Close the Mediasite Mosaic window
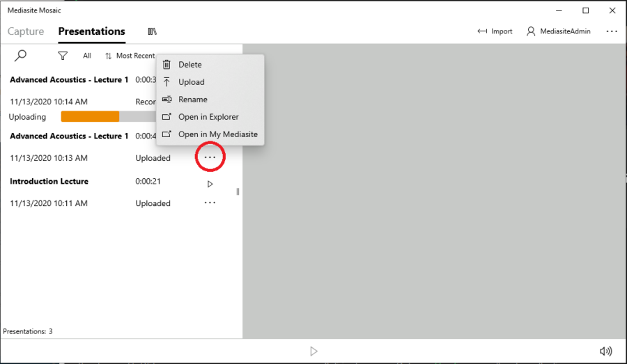 (x=612, y=11)
